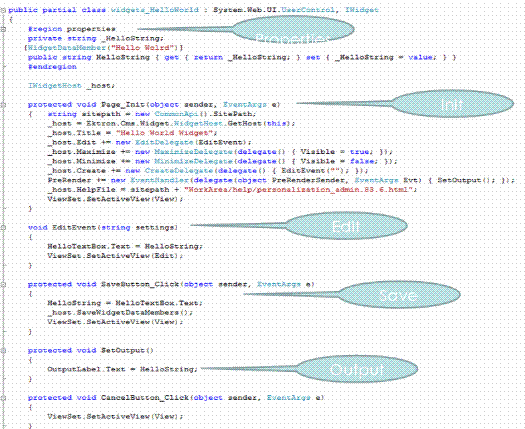Collapse the SetOutput method fold marker

point(3,351)
